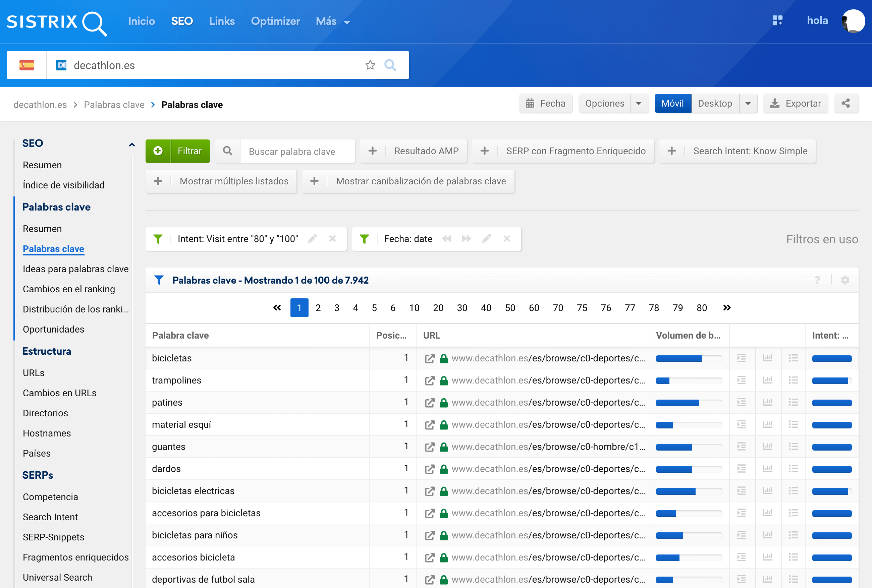Image resolution: width=872 pixels, height=588 pixels.
Task: Open the user avatar menu
Action: (x=853, y=21)
